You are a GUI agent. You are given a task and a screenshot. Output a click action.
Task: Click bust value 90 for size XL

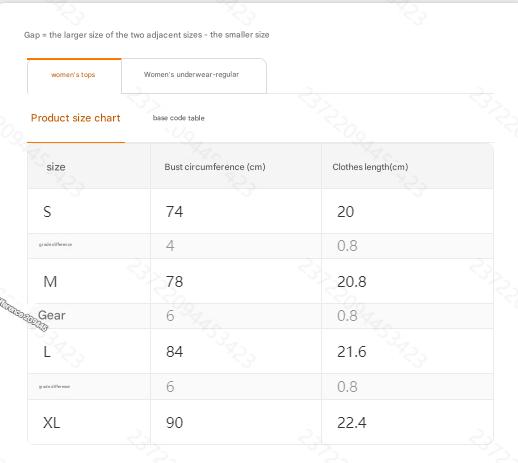pyautogui.click(x=175, y=423)
